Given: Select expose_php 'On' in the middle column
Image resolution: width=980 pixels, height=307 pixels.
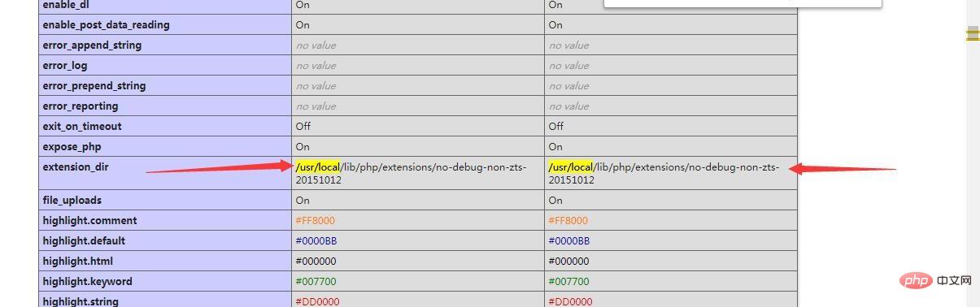Looking at the screenshot, I should (x=303, y=147).
